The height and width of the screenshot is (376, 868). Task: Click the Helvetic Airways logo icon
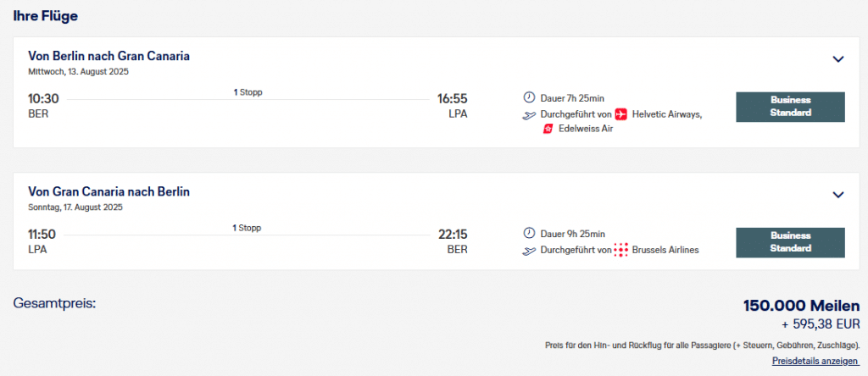pyautogui.click(x=620, y=114)
